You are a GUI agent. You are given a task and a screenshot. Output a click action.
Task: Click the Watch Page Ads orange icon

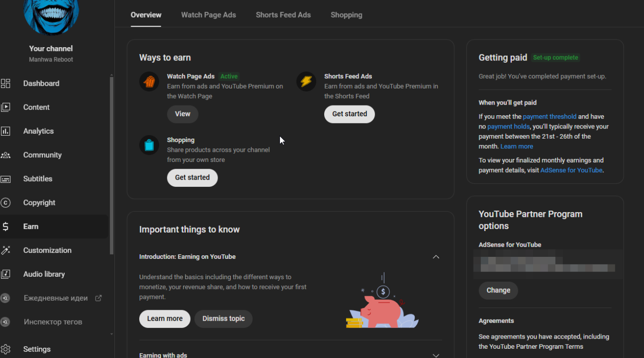coord(149,81)
